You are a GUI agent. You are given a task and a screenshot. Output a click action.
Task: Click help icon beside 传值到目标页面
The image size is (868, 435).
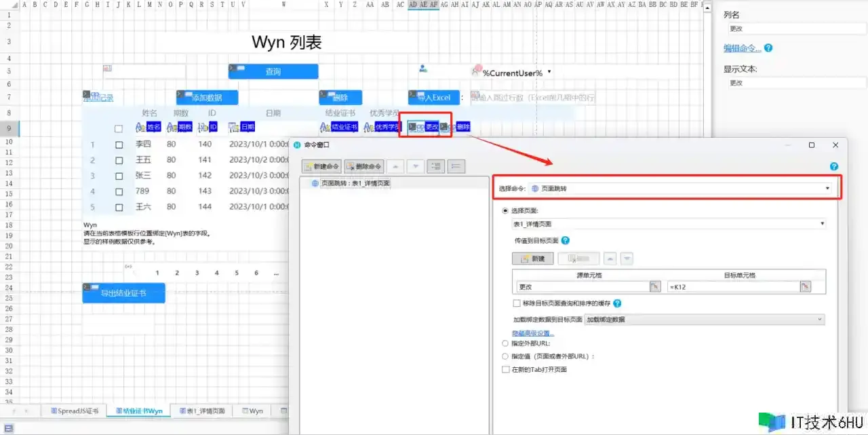pos(566,240)
